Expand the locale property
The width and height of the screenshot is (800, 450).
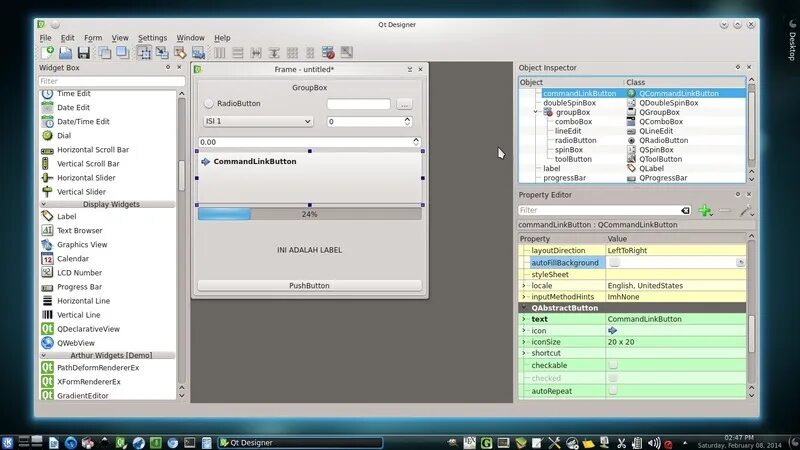pyautogui.click(x=524, y=286)
